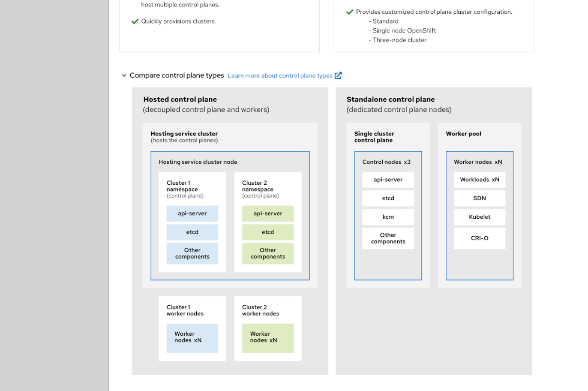This screenshot has height=391, width=588.
Task: Click the checkmark beside Provides customized control plane
Action: pos(350,12)
